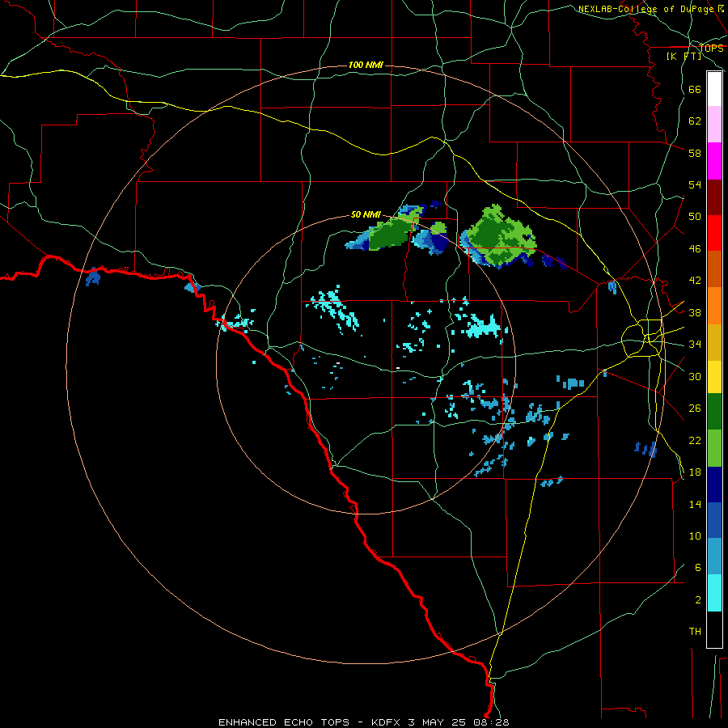Screen dimensions: 728x728
Task: Click the dark green 26 kft swatch
Action: click(x=714, y=412)
